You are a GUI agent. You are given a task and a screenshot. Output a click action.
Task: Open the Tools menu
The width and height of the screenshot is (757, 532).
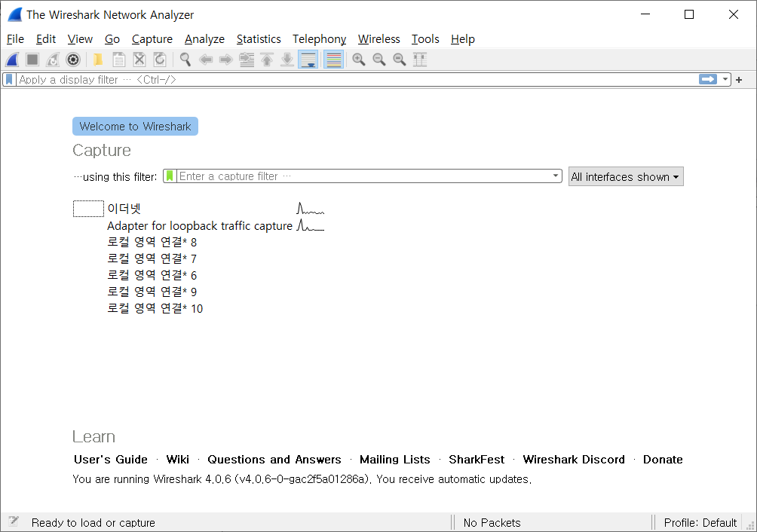click(425, 39)
